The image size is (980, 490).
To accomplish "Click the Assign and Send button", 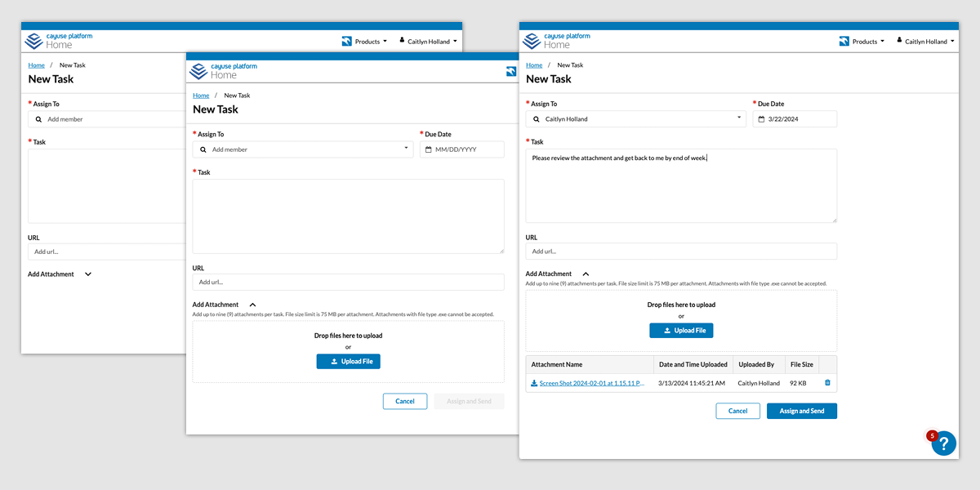I will [x=801, y=411].
